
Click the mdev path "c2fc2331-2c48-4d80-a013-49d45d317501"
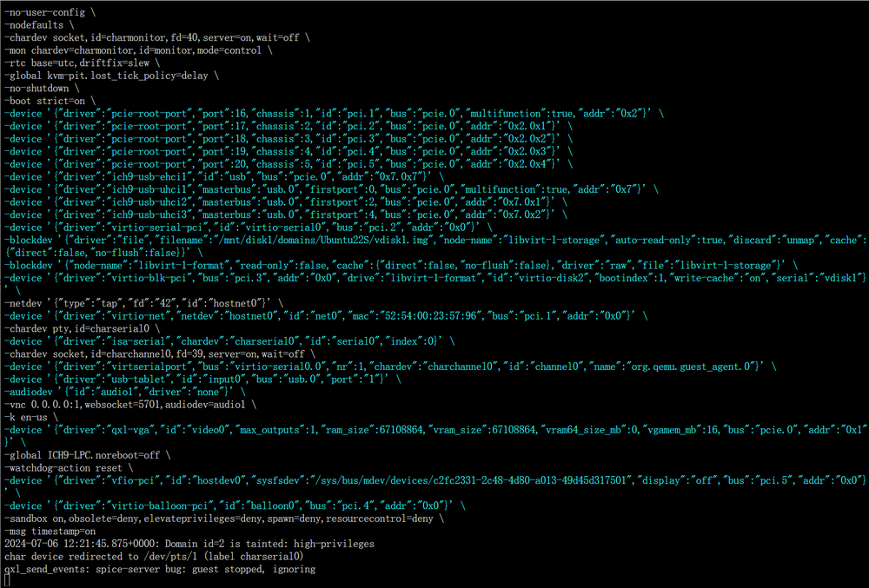(529, 480)
